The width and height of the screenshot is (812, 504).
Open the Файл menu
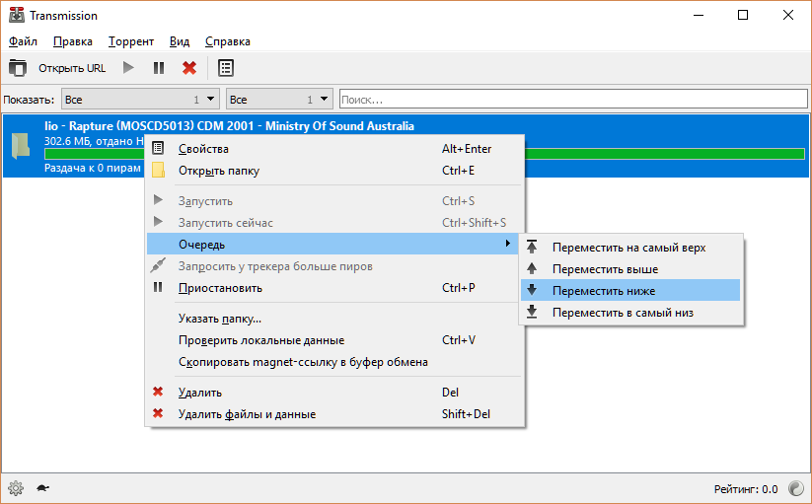[23, 41]
